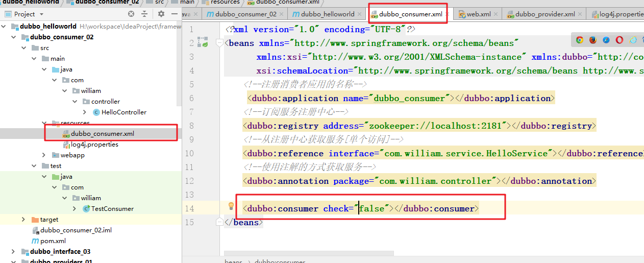The width and height of the screenshot is (644, 263).
Task: Open preview in Chrome browser icon
Action: coord(580,40)
